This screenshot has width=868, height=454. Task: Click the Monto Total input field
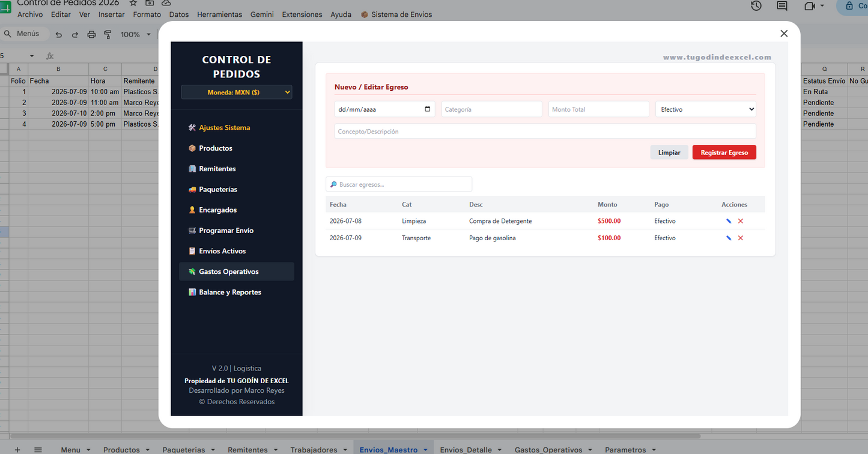point(599,109)
